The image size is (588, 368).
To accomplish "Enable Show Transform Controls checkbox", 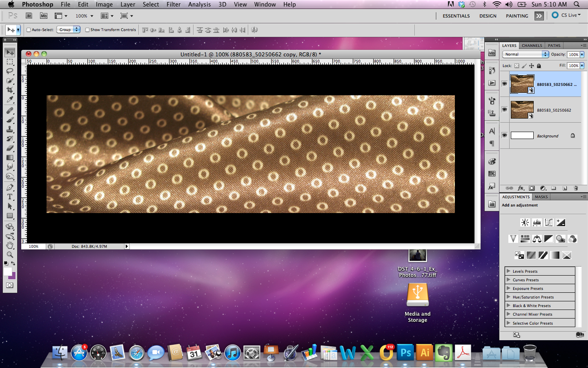I will coord(87,30).
